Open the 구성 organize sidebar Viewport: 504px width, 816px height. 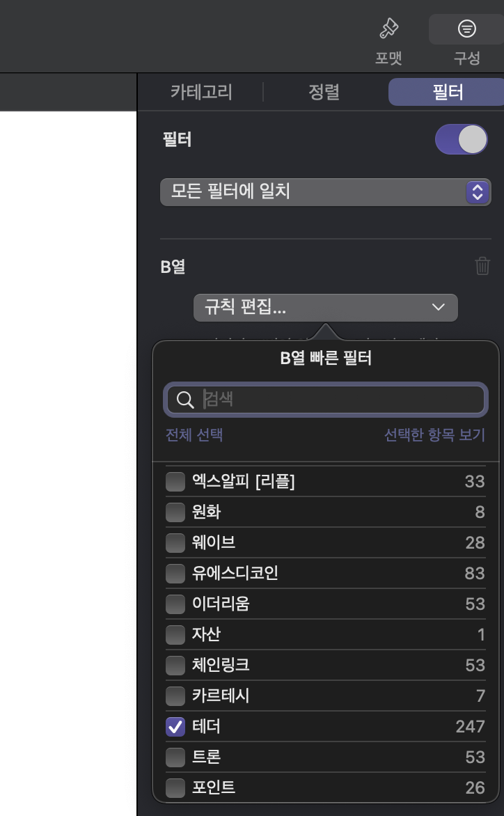coord(465,38)
